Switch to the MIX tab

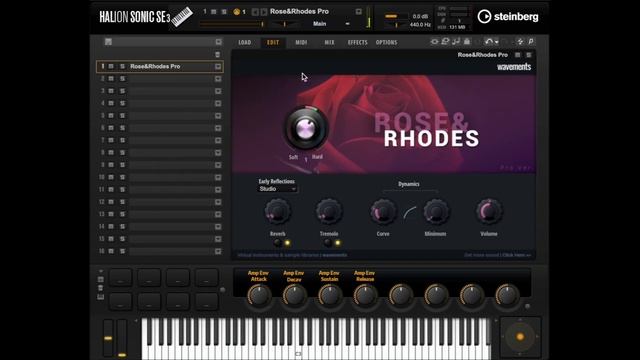click(x=329, y=42)
